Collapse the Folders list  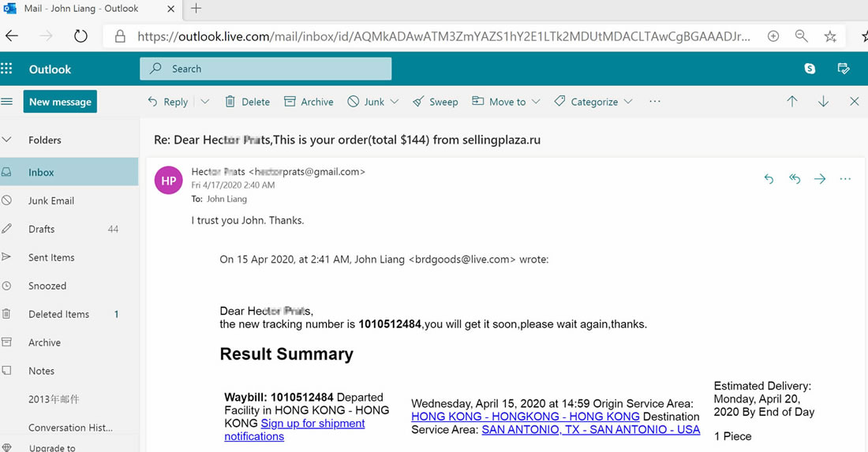(7, 140)
